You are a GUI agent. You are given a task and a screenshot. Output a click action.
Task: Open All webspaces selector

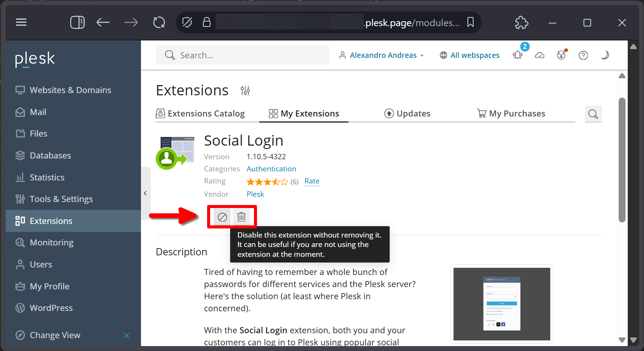(469, 55)
